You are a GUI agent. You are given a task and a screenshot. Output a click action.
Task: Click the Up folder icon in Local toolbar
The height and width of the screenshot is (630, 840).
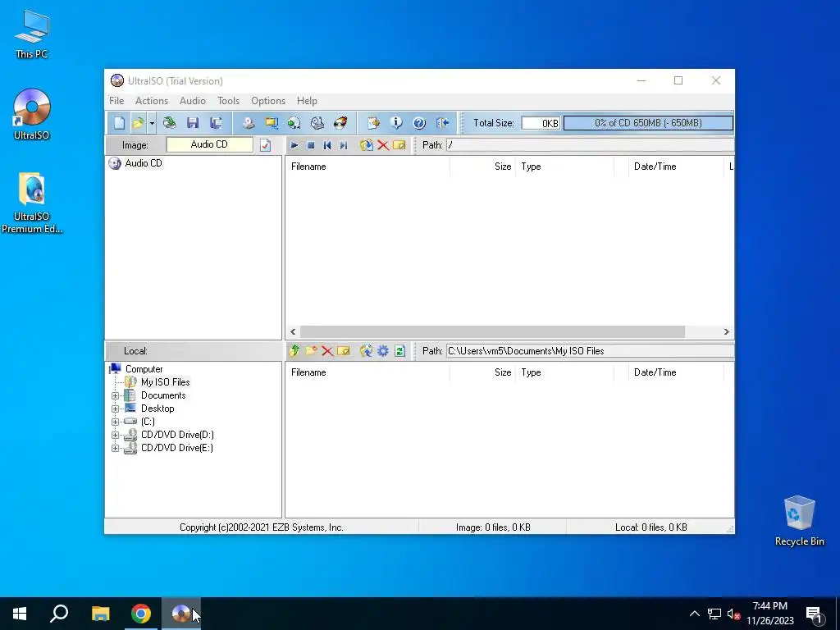(x=294, y=351)
